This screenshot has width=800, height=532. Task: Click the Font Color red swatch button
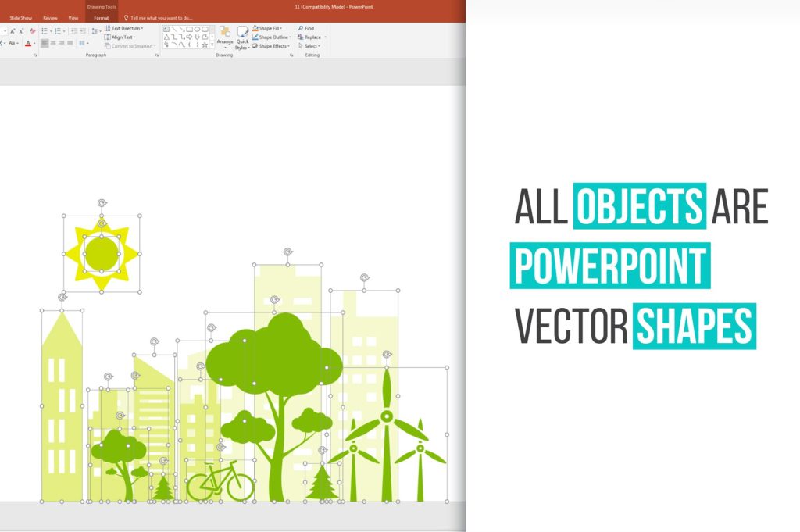[x=29, y=44]
